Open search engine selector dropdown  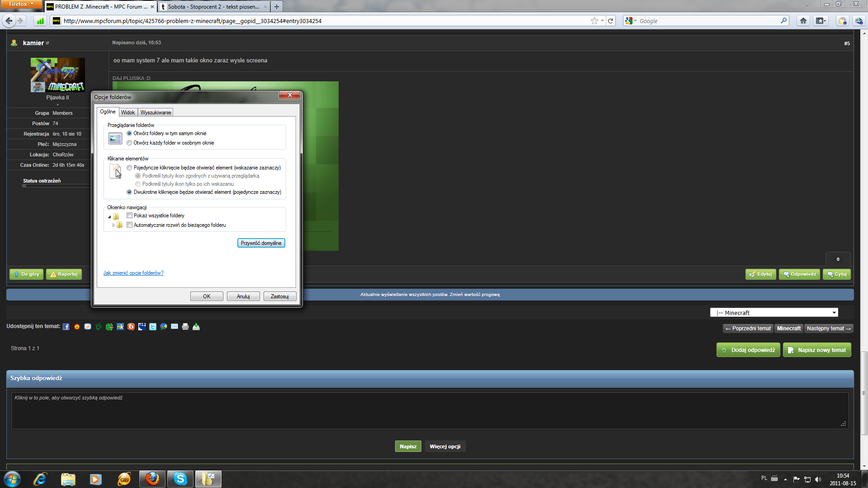coord(631,21)
